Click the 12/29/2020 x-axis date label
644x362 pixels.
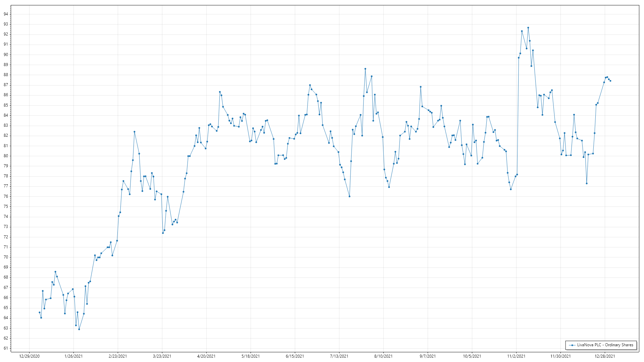point(30,356)
